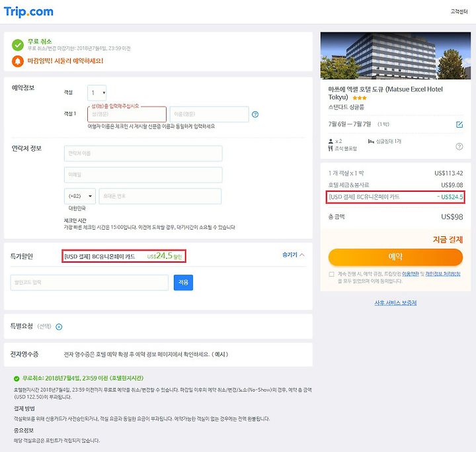Click the breakfast fork-and-knife icon
This screenshot has height=452, width=476.
pyautogui.click(x=331, y=148)
